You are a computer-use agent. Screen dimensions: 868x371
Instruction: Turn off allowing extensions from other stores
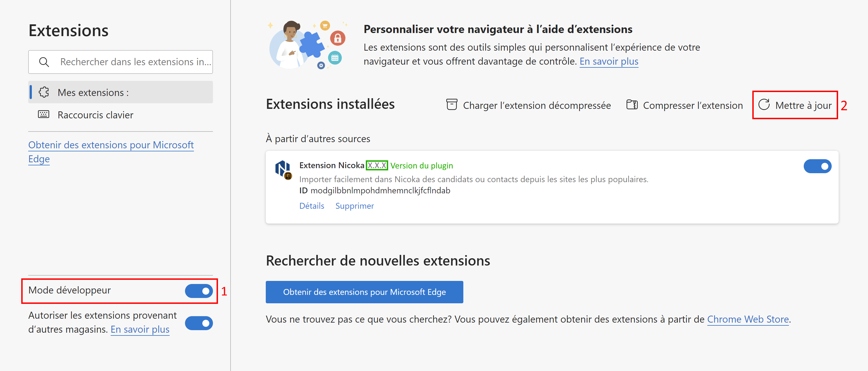(x=199, y=323)
